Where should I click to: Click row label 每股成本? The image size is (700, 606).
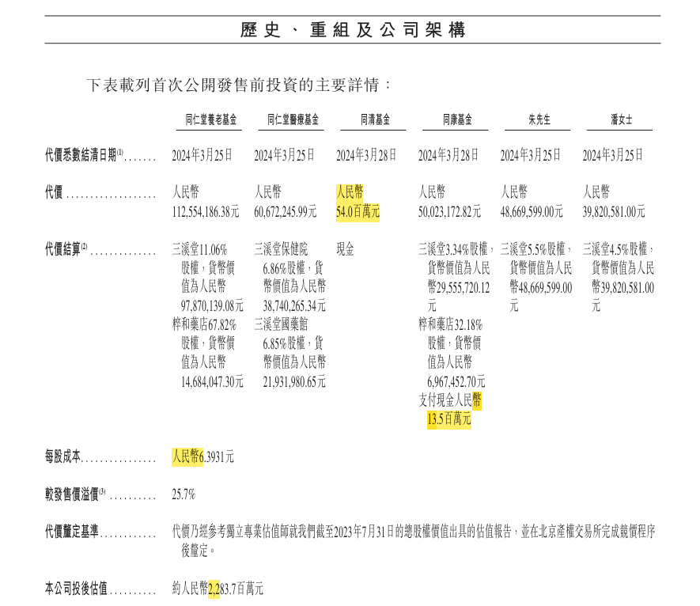(62, 456)
